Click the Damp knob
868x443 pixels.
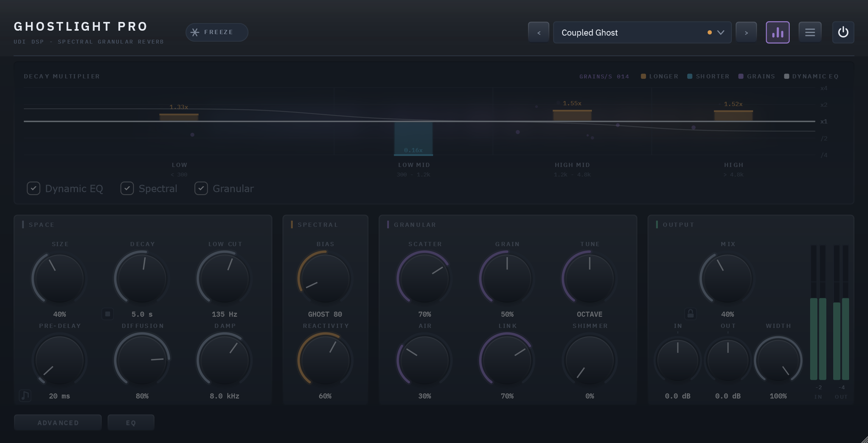click(224, 360)
